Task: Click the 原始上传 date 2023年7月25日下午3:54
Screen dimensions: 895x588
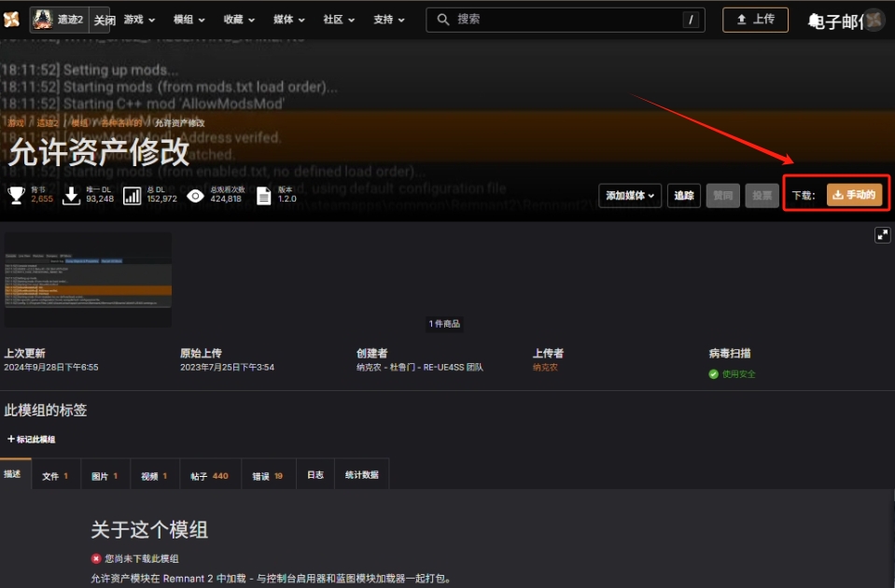Action: tap(227, 367)
